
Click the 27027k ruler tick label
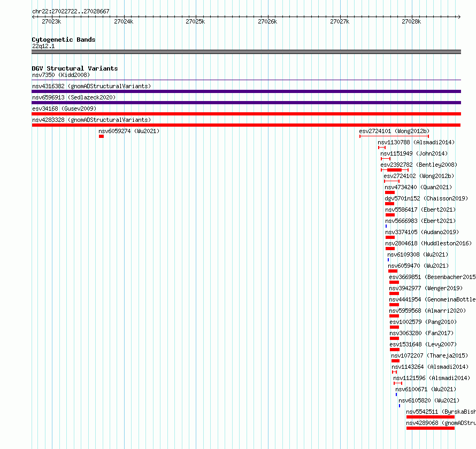tap(340, 21)
